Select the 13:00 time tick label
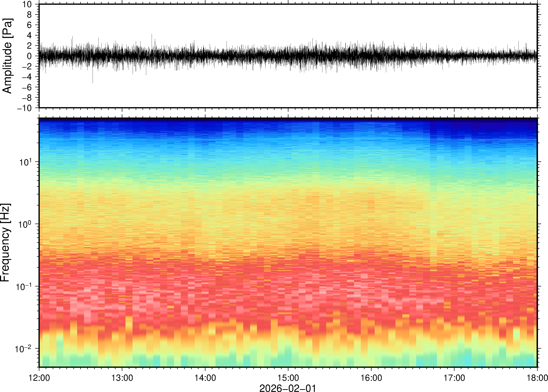548x392 pixels. click(x=122, y=378)
